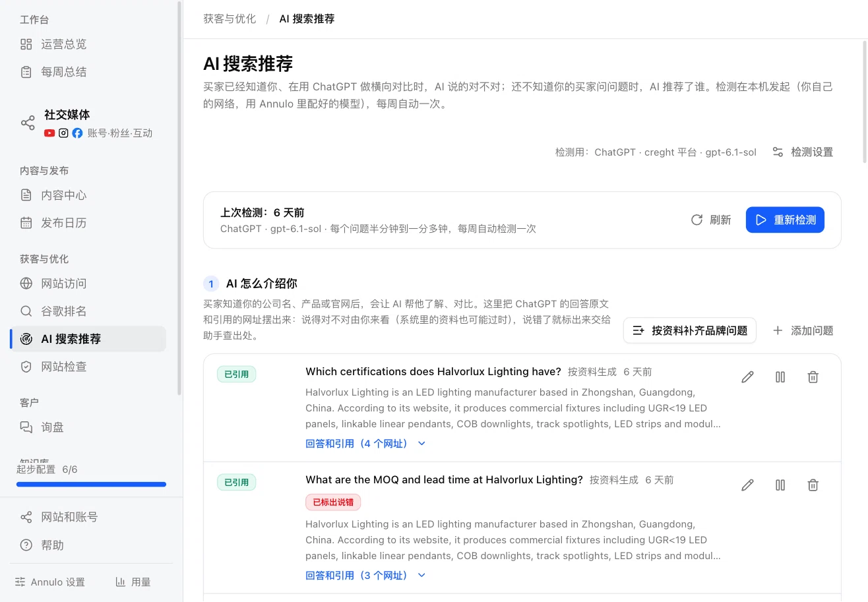Click 按资料补齐品牌问题 button
This screenshot has width=868, height=602.
689,330
